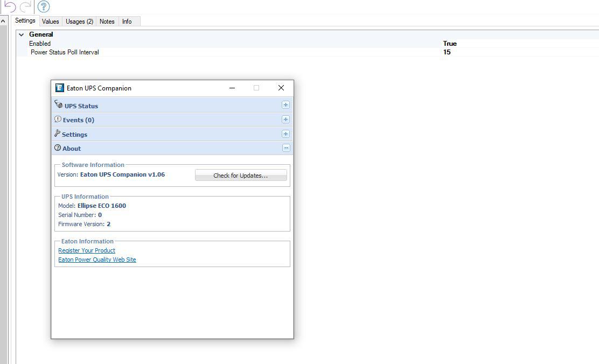Click the Eaton logo in the title bar
This screenshot has width=599, height=364.
pyautogui.click(x=60, y=88)
